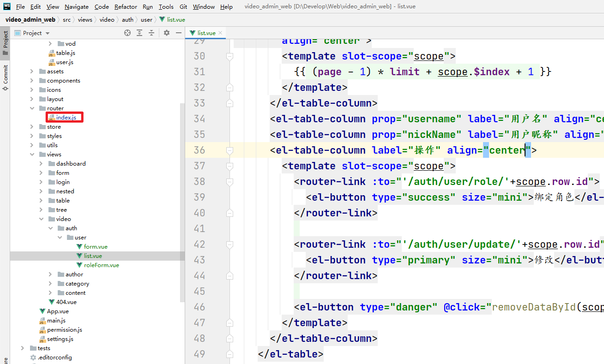
Task: Fold router-link block at line 42
Action: pos(230,245)
